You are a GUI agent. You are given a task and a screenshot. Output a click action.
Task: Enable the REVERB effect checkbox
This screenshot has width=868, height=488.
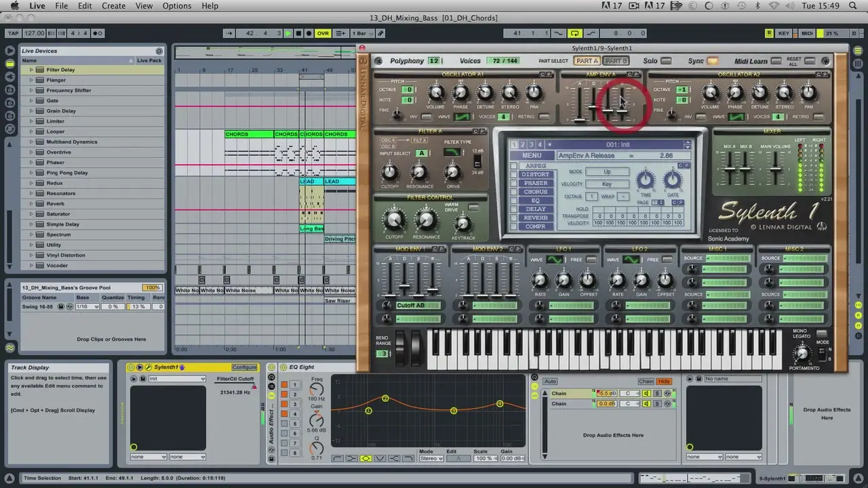click(513, 218)
